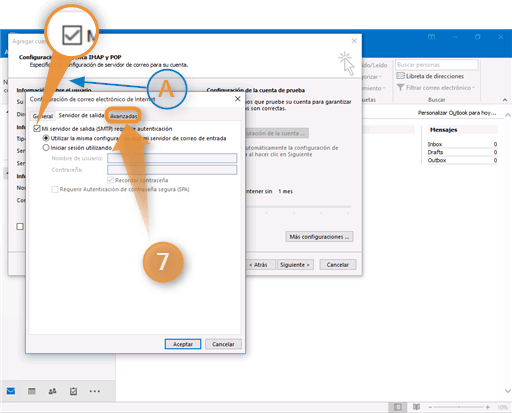Click Más configuraciones button in Agregar cuenta
The image size is (512, 413).
(319, 237)
